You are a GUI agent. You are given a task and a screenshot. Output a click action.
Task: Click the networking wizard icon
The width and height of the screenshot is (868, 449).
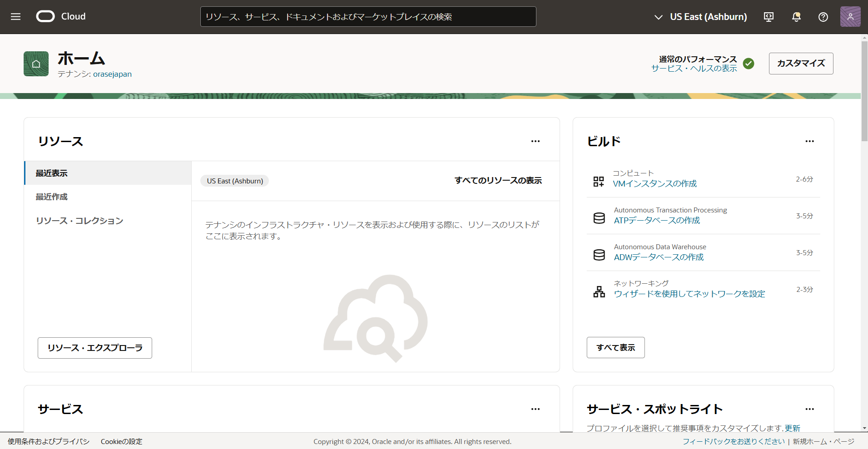599,292
